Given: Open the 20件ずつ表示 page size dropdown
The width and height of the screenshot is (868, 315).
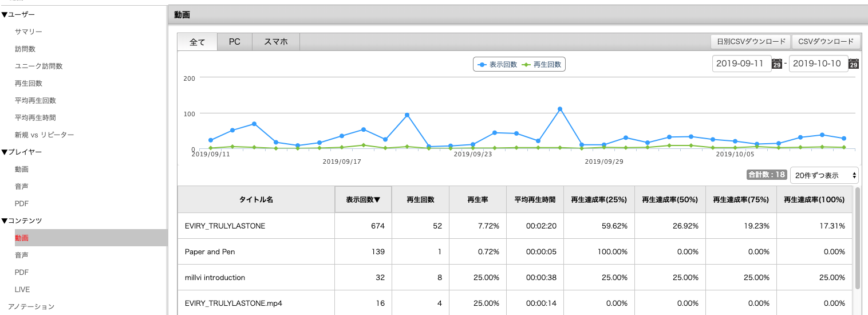Looking at the screenshot, I should pos(824,175).
